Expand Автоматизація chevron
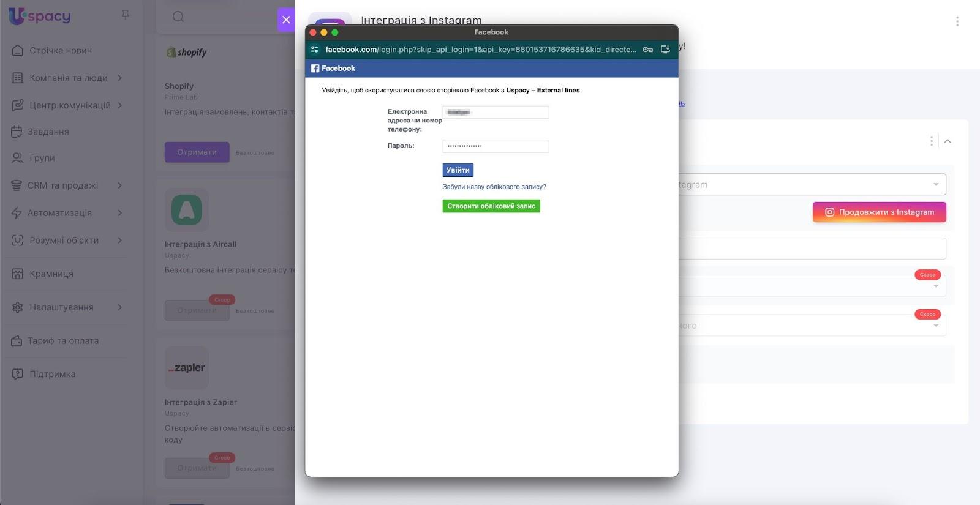The width and height of the screenshot is (980, 505). pos(120,213)
